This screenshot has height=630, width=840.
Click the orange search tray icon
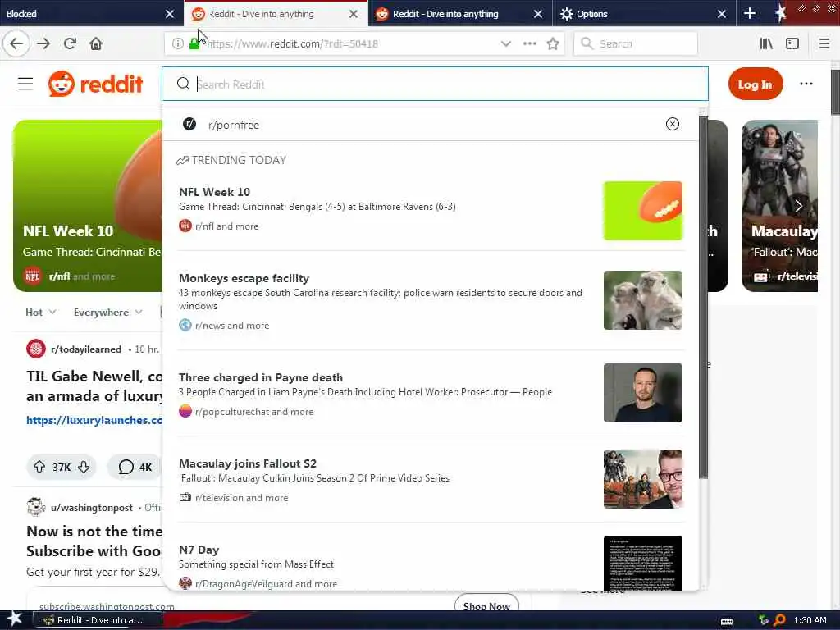coord(780,620)
